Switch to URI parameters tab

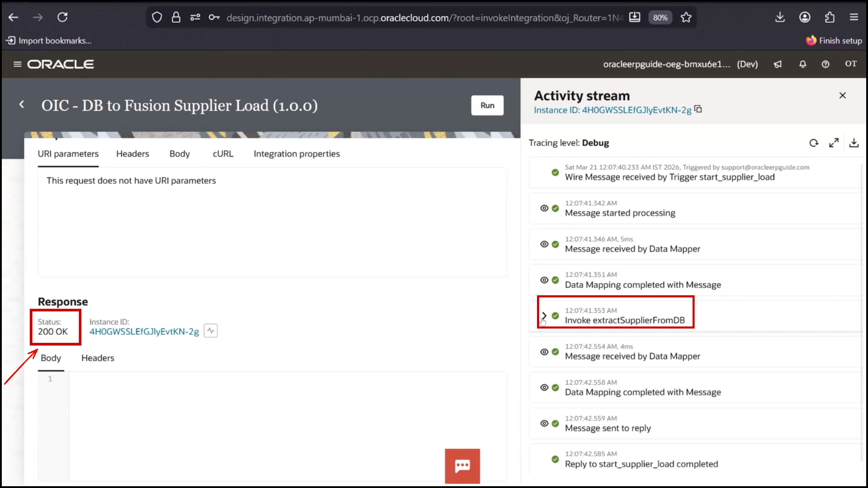[68, 154]
